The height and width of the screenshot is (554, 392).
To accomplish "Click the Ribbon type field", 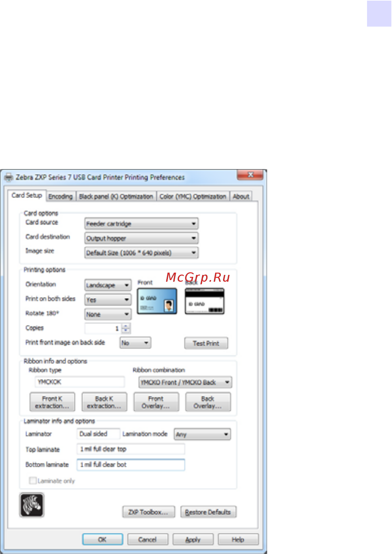I will pyautogui.click(x=79, y=382).
